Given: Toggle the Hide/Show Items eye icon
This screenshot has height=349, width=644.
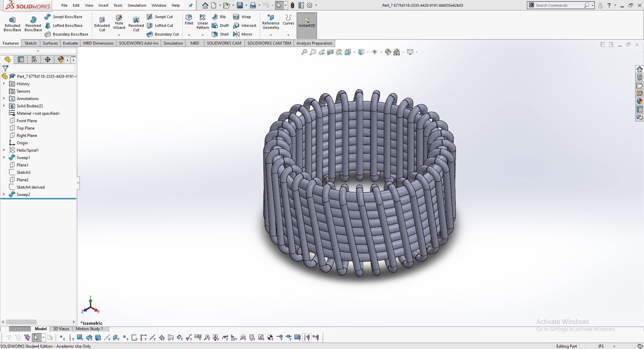Looking at the screenshot, I should point(375,52).
